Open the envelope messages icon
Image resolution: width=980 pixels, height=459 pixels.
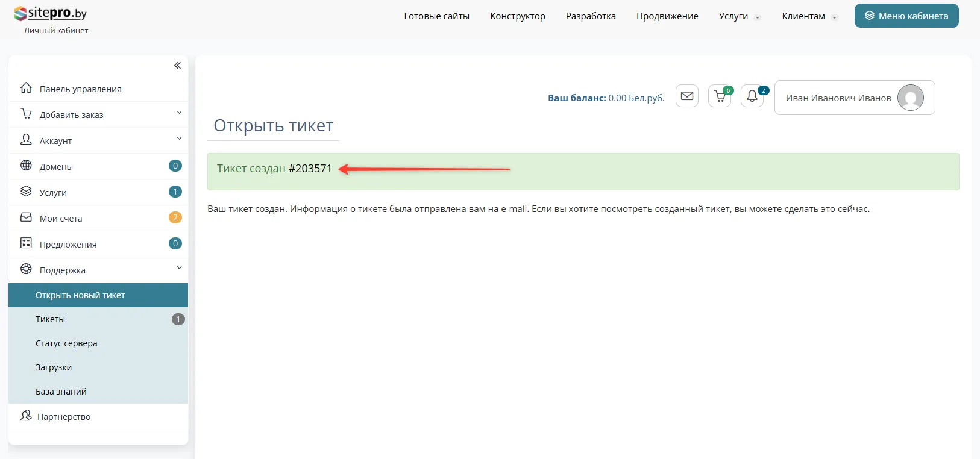(686, 96)
